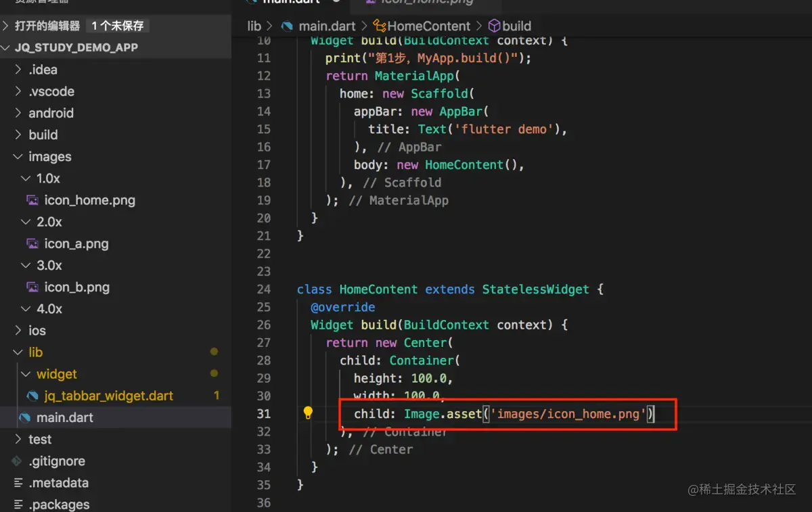Open icon_home.png in the explorer
The height and width of the screenshot is (512, 812).
tap(90, 200)
